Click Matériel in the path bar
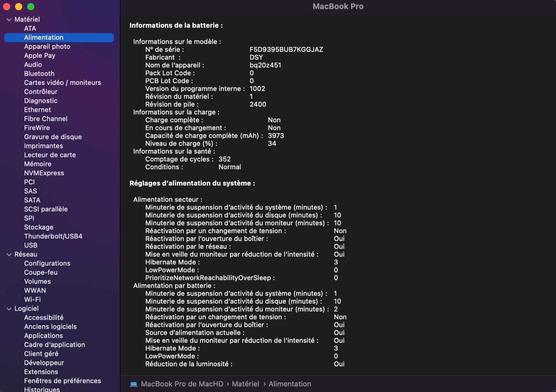556x392 pixels. click(246, 384)
